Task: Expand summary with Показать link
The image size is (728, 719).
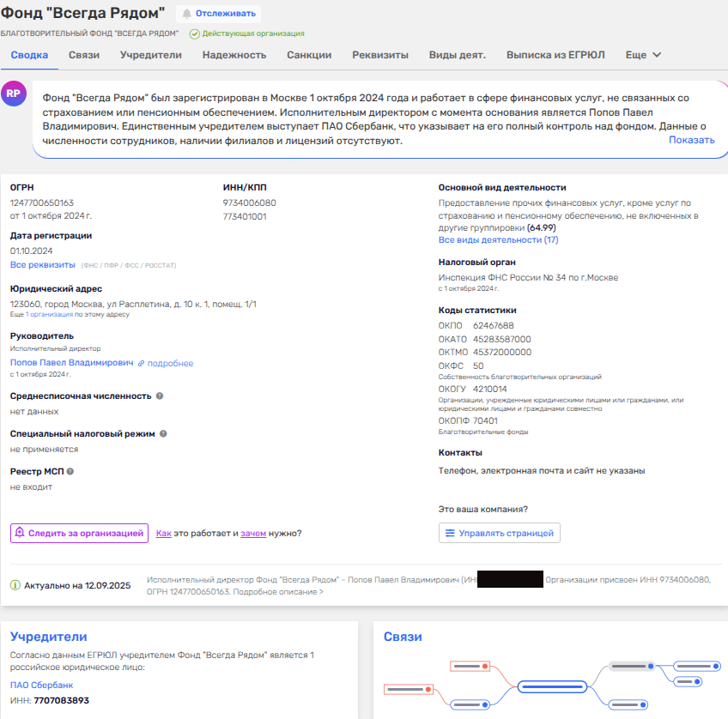Action: 691,140
